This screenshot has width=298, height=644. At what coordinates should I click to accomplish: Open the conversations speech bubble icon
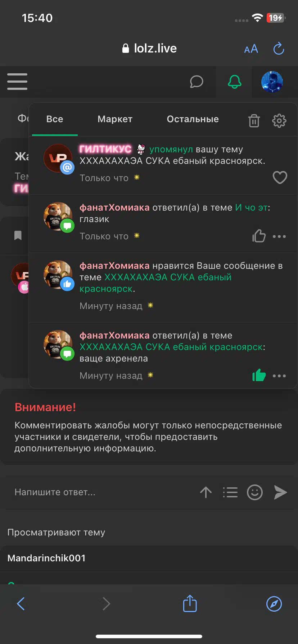[x=197, y=82]
